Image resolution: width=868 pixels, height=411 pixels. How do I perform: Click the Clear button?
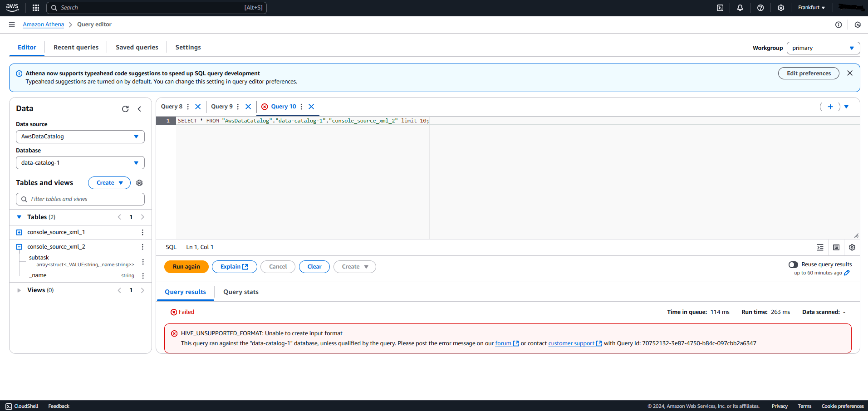314,267
